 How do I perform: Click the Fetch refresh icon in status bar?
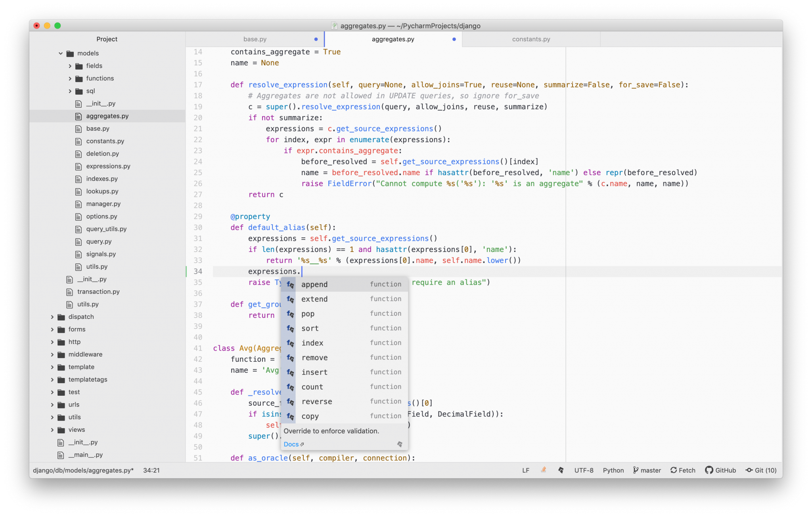tap(674, 470)
